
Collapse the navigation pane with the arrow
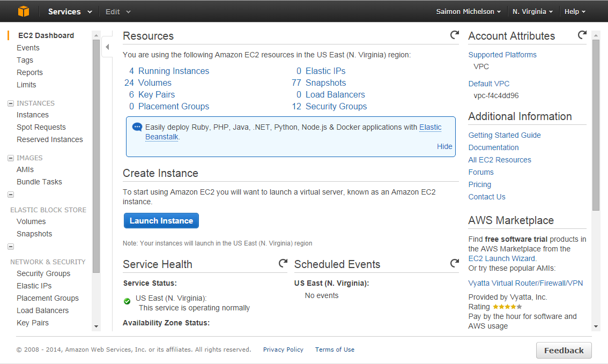(x=107, y=47)
